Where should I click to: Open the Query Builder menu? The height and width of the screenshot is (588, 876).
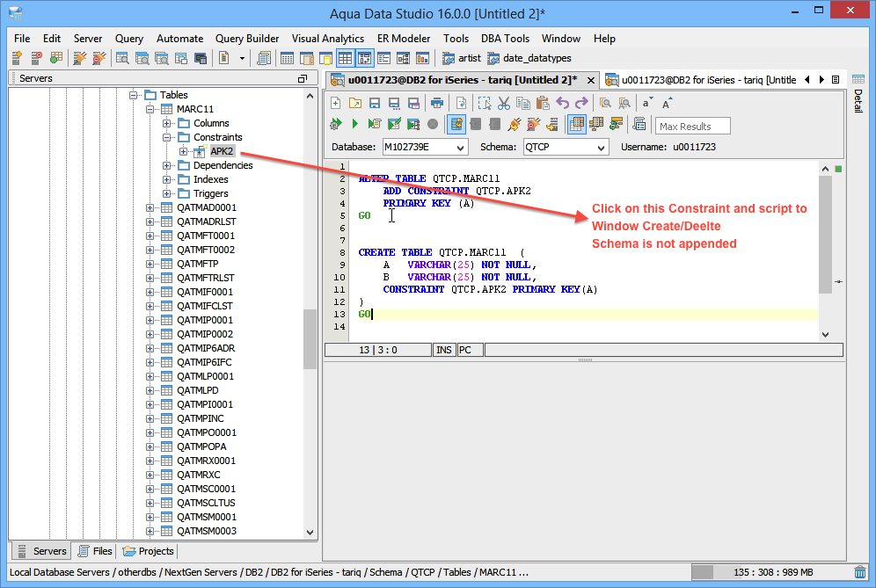247,39
